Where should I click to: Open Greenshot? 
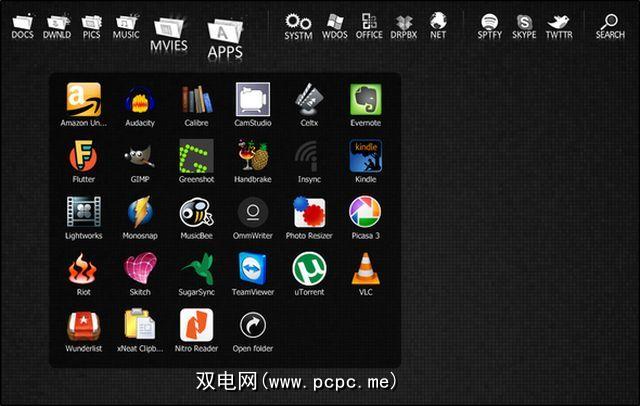(x=196, y=161)
